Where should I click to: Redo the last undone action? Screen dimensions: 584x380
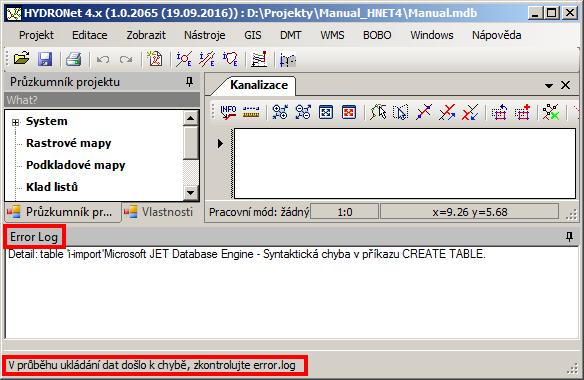pyautogui.click(x=126, y=59)
